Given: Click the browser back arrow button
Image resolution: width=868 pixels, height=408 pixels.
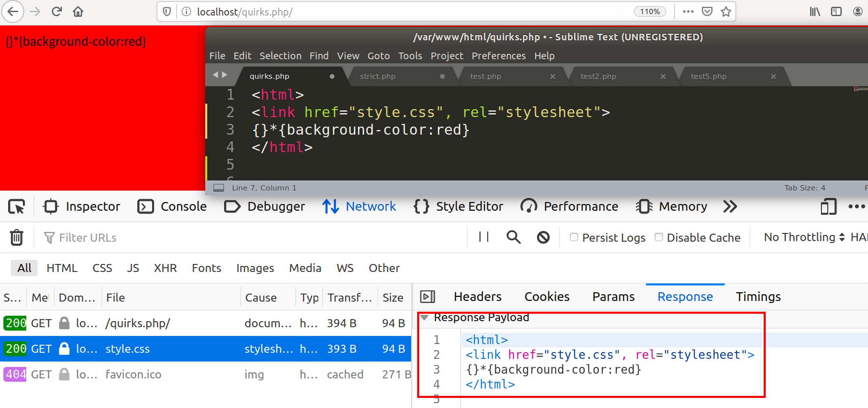Looking at the screenshot, I should (x=13, y=12).
